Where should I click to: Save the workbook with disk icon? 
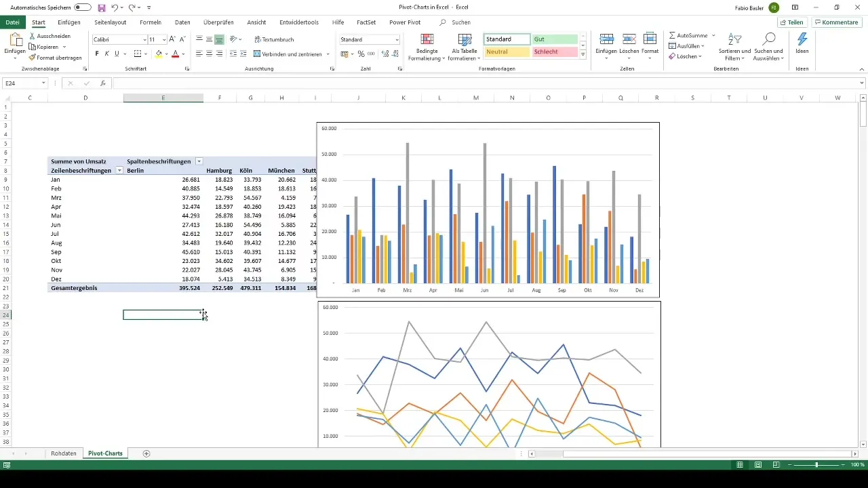pos(102,7)
